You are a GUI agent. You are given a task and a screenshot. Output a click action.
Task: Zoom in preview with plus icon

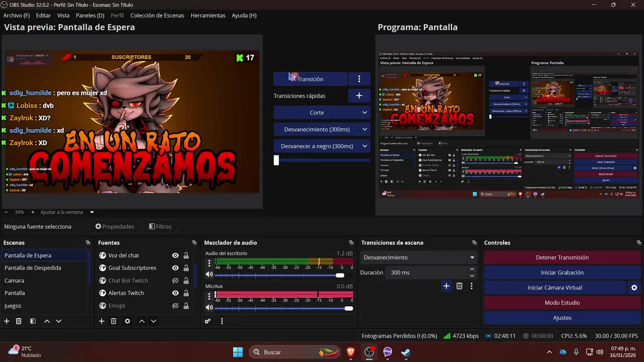pyautogui.click(x=33, y=212)
